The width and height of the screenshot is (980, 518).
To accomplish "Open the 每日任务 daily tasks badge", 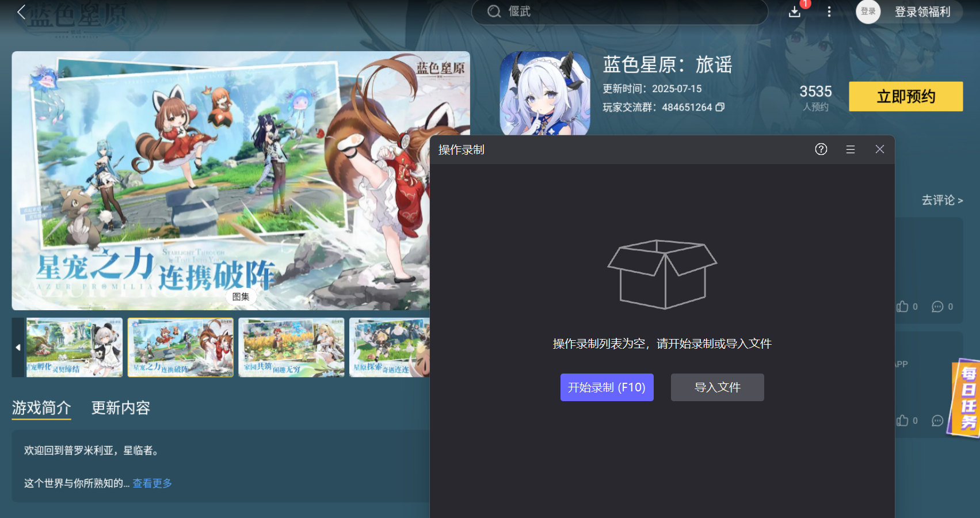I will [x=966, y=398].
